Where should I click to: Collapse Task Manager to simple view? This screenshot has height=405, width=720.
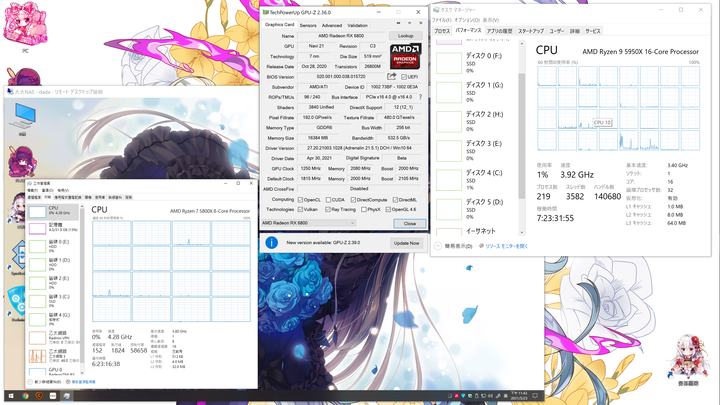click(x=454, y=246)
